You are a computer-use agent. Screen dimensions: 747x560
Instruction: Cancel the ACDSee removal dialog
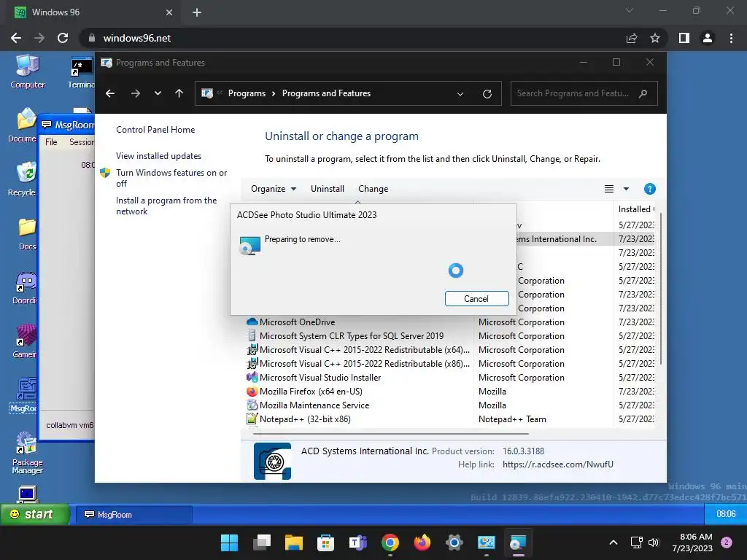pyautogui.click(x=476, y=298)
